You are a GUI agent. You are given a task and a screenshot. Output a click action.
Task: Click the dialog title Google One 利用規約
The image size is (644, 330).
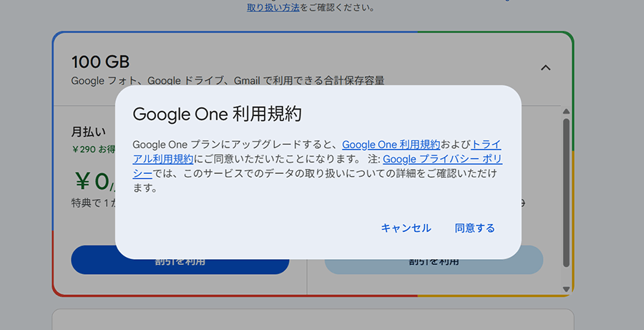click(218, 114)
